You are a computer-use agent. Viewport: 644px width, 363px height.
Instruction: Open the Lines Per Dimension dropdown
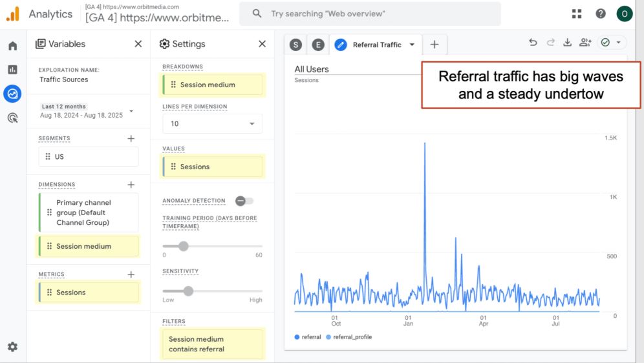point(212,123)
